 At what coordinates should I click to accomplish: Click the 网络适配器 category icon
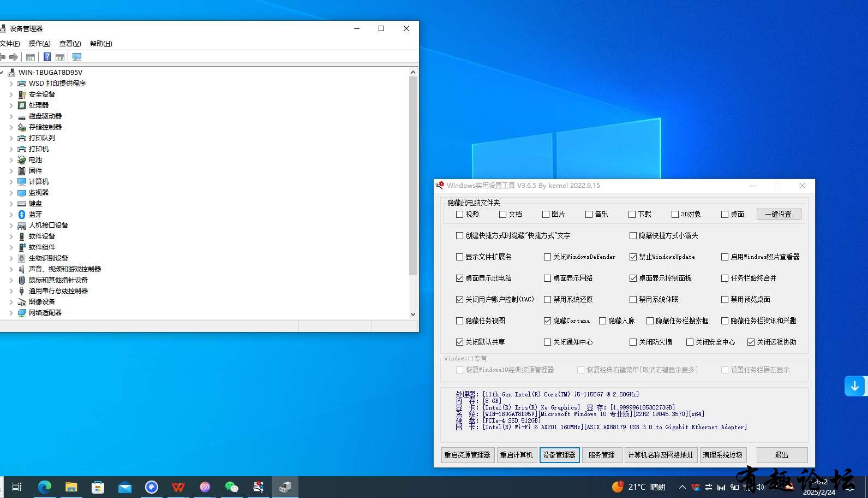pyautogui.click(x=22, y=312)
